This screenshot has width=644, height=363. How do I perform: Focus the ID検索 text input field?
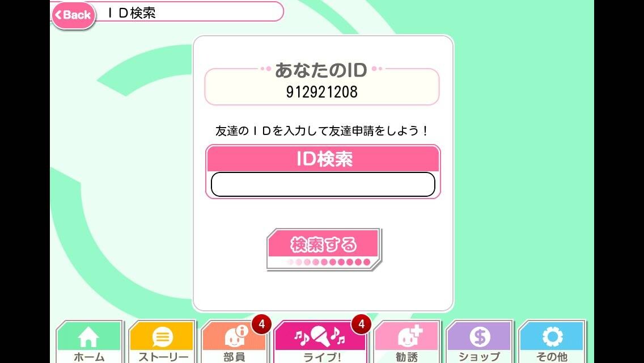click(323, 184)
